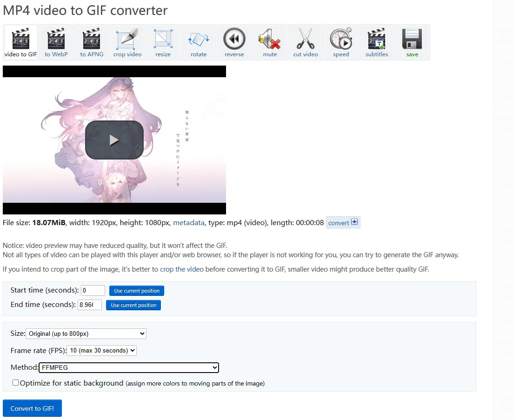Open the reverse video tool

pyautogui.click(x=234, y=42)
